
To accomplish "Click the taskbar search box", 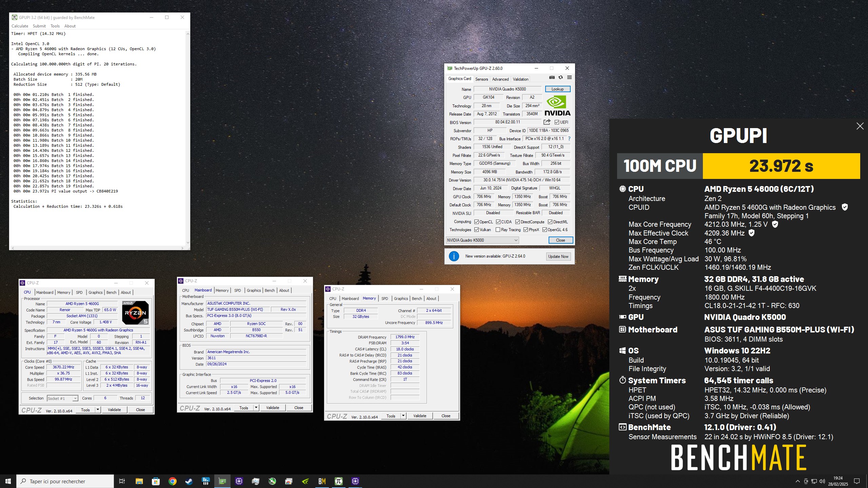I will (x=65, y=481).
